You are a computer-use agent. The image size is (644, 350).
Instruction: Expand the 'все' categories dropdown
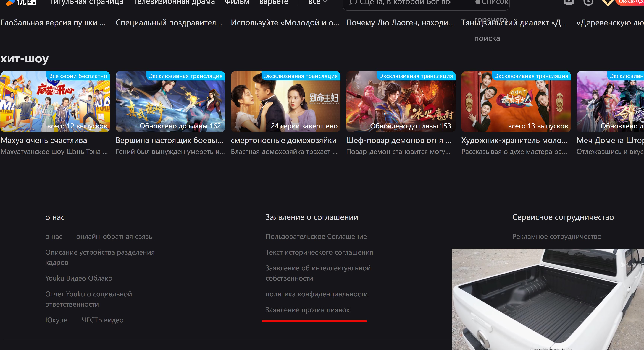click(318, 2)
